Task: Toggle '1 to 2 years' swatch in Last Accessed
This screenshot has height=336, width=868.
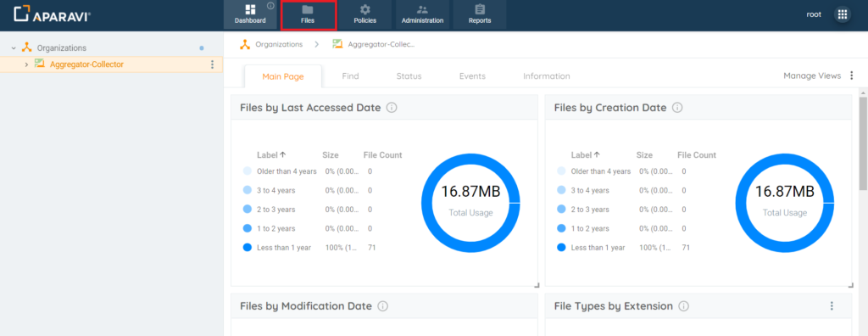Action: coord(248,228)
